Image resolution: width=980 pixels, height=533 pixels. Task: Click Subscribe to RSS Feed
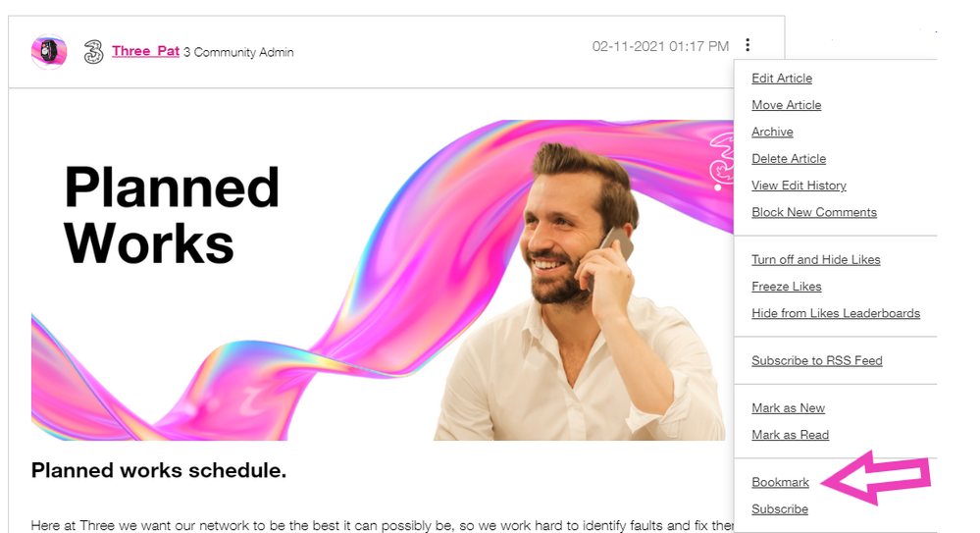click(x=817, y=361)
